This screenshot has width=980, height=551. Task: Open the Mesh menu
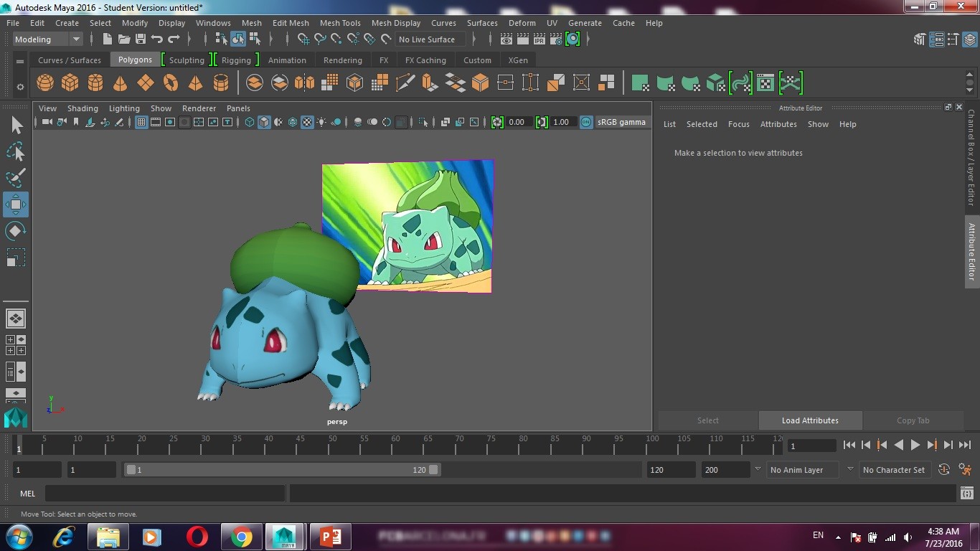[252, 23]
